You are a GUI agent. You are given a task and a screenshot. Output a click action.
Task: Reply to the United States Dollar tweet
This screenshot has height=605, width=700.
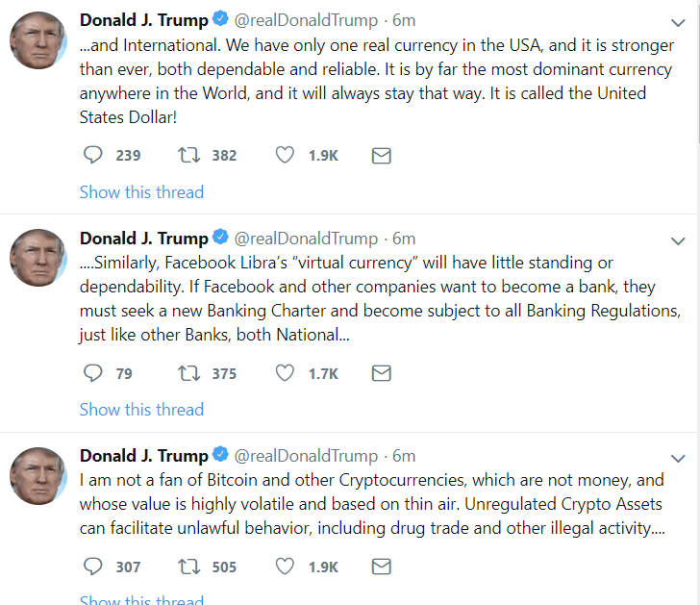[x=93, y=155]
